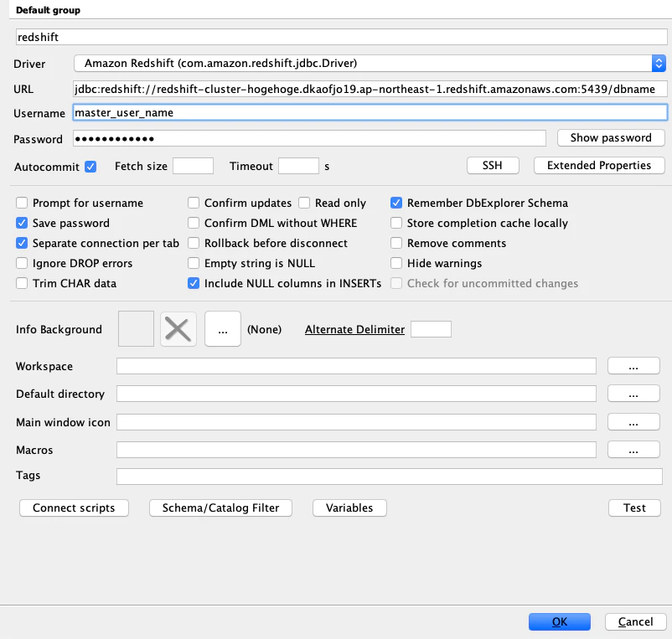Clear the Info Background color with X
Image resolution: width=672 pixels, height=639 pixels.
click(178, 329)
